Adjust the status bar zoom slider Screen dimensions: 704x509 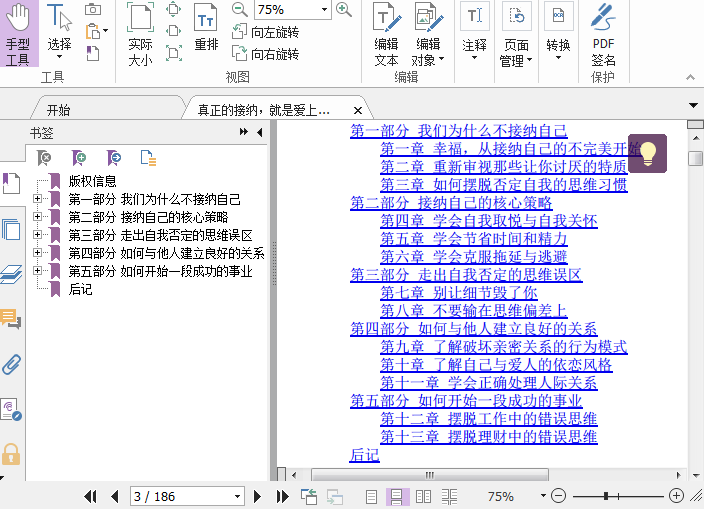coord(606,496)
